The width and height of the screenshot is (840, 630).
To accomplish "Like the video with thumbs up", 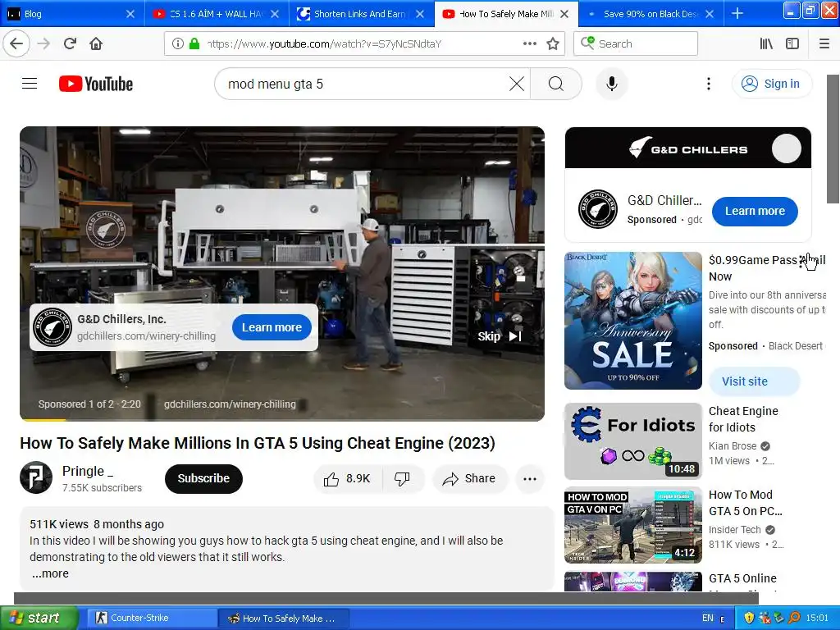I will tap(347, 479).
